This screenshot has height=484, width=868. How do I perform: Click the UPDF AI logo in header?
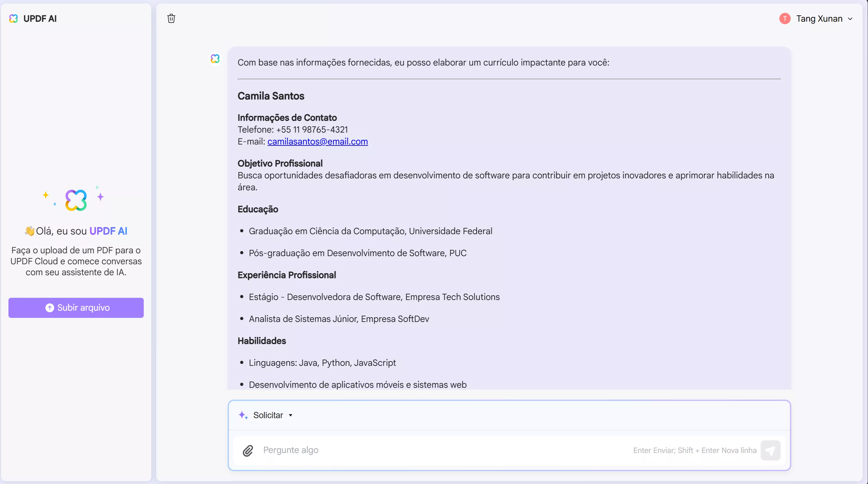point(13,18)
